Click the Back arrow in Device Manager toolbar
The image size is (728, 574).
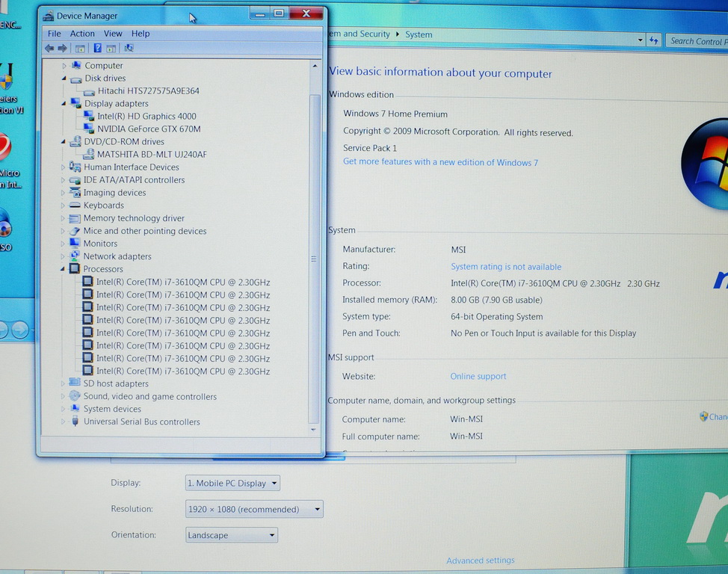(x=49, y=49)
